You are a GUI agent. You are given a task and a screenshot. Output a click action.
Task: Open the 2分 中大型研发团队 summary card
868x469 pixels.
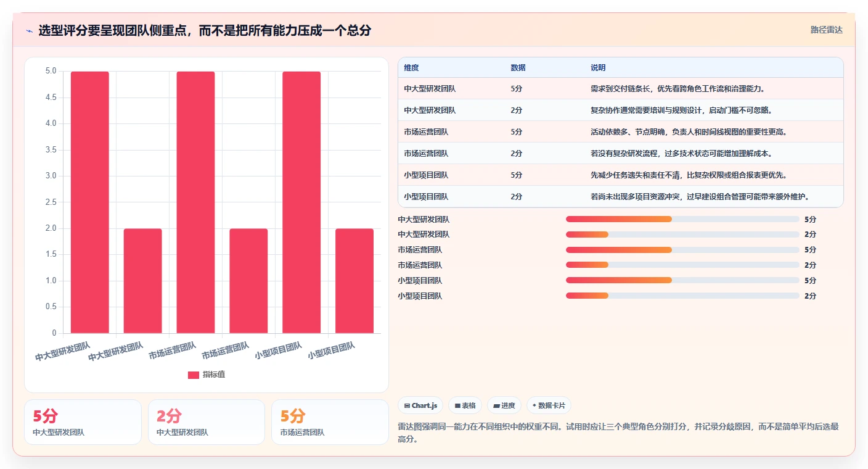tap(207, 422)
